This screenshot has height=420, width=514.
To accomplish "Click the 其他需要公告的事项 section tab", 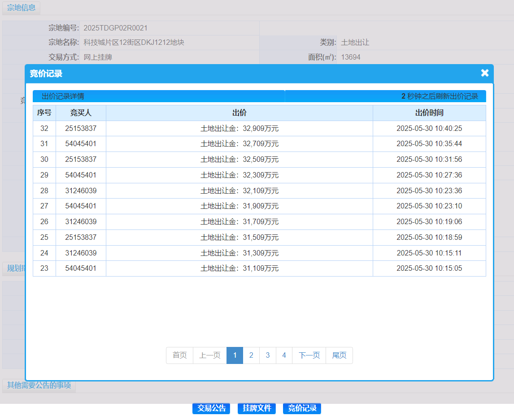I will [x=39, y=385].
